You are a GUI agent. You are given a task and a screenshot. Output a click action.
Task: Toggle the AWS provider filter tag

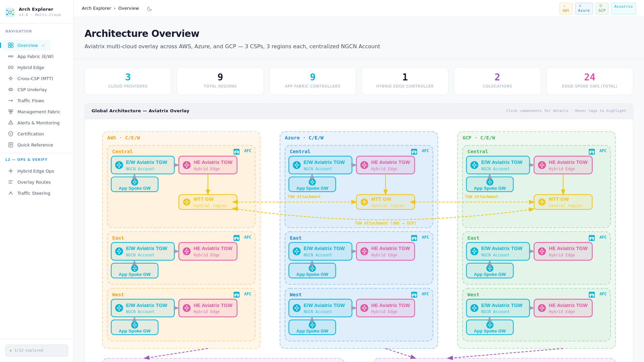tap(566, 9)
